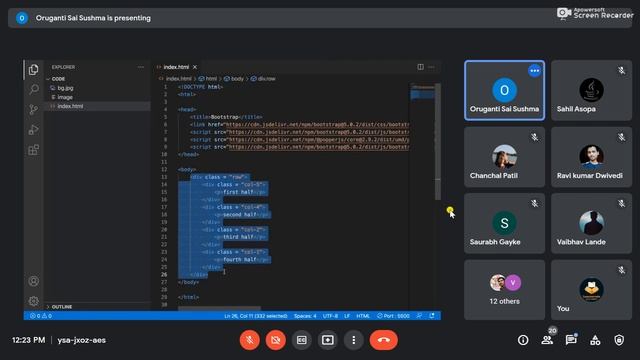Open options on Oruganti Sai Sushma tile
The height and width of the screenshot is (360, 640).
(x=534, y=71)
